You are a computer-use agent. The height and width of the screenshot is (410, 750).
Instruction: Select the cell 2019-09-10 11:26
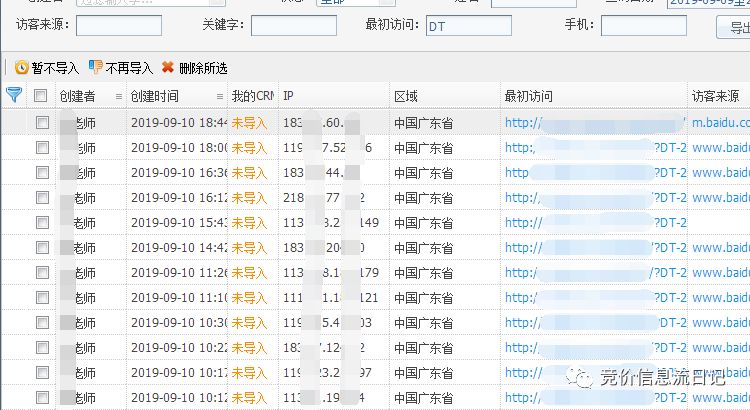179,273
